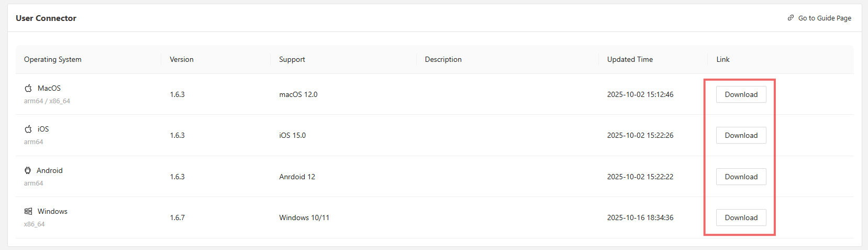Screen dimensions: 868x250
Task: Click the Operating System column header
Action: (53, 59)
